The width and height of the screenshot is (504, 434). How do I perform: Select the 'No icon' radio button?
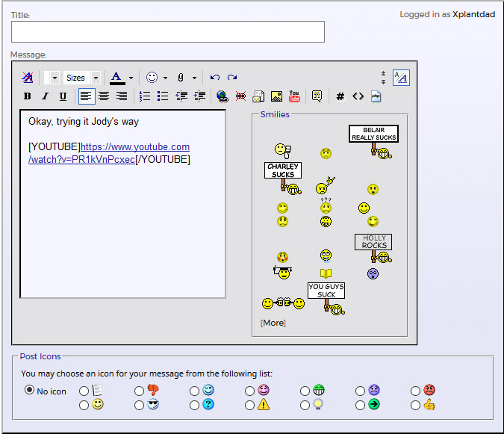pyautogui.click(x=30, y=390)
